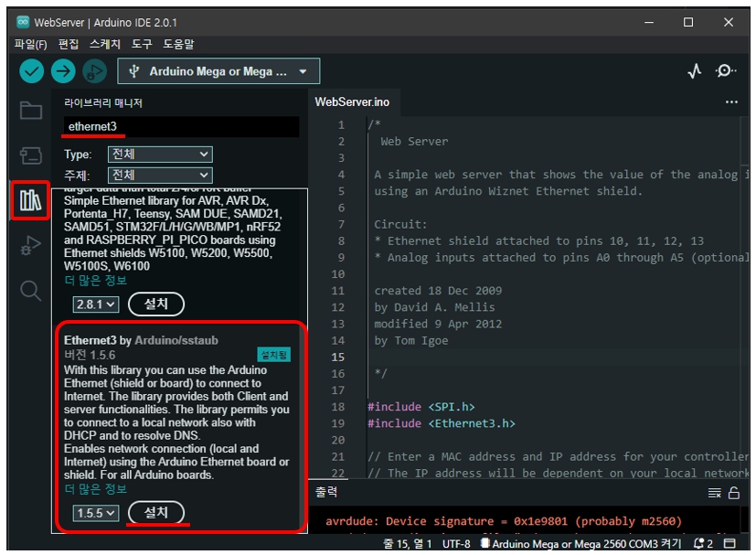
Task: Open the Search panel magnifier icon
Action: coord(31,291)
